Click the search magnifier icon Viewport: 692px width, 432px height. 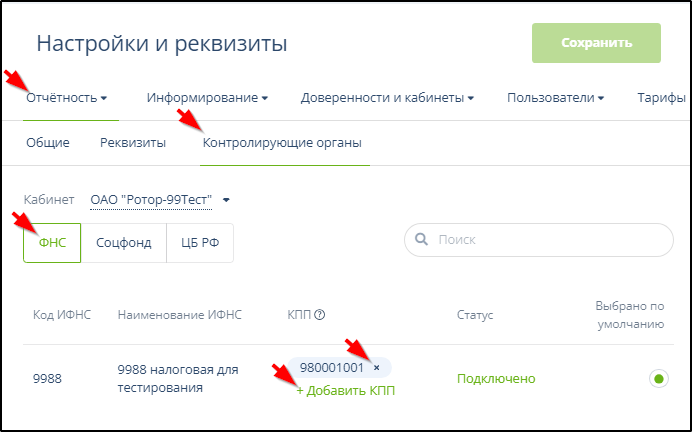click(422, 240)
